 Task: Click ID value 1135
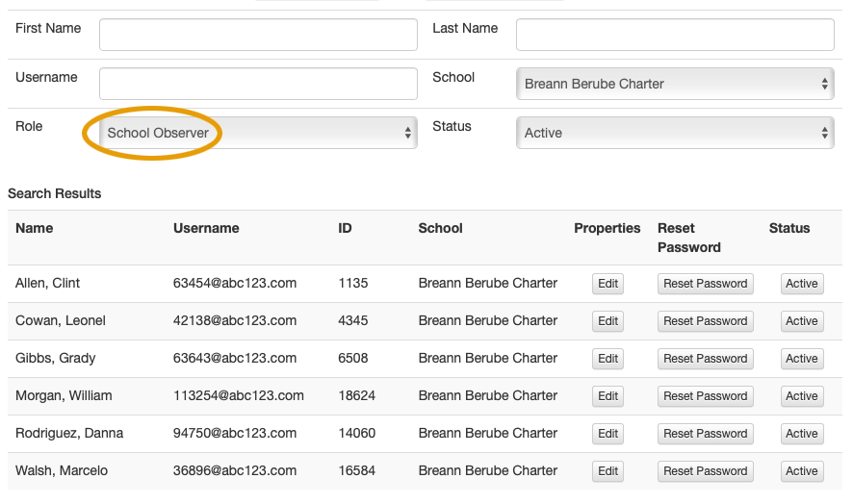(x=353, y=284)
